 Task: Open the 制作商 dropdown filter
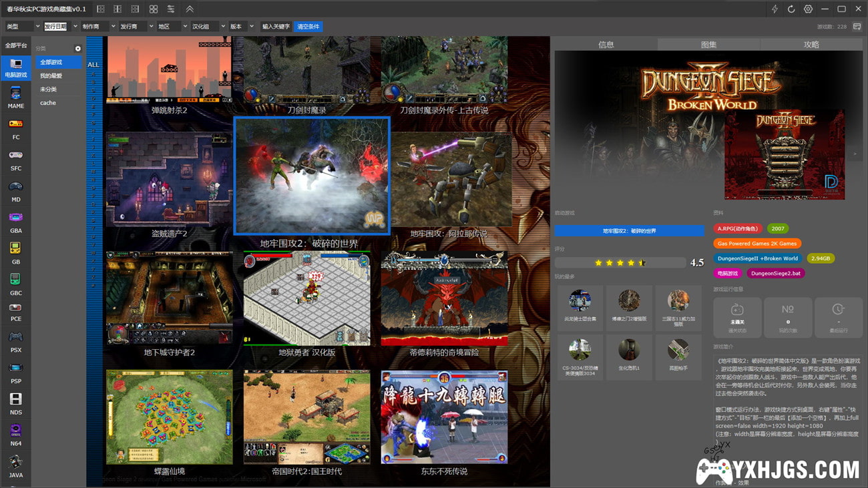click(x=97, y=26)
